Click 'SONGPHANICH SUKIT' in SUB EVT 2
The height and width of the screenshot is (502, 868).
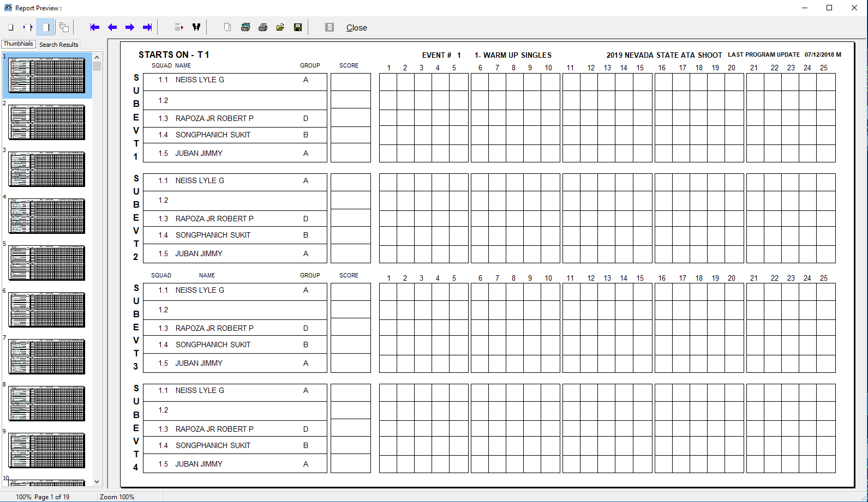pos(213,235)
